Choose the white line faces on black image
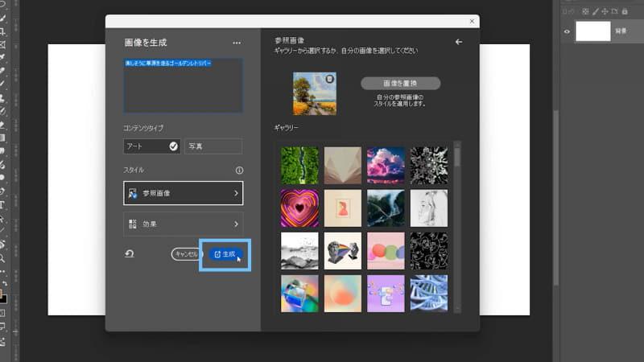 (429, 251)
